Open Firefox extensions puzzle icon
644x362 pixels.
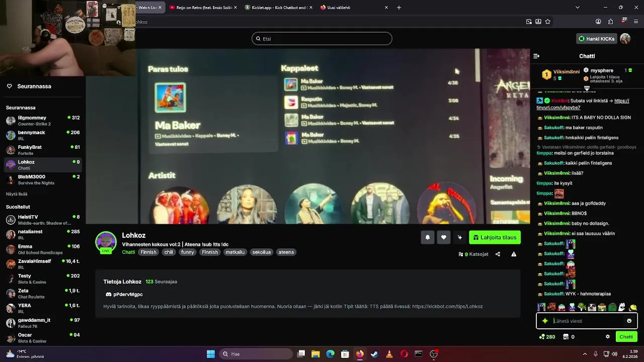[x=611, y=22]
